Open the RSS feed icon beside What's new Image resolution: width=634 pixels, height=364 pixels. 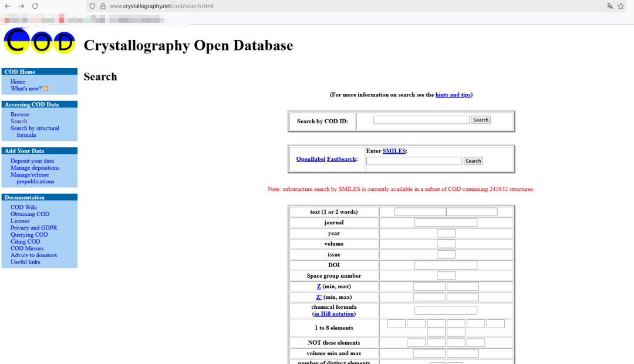46,89
